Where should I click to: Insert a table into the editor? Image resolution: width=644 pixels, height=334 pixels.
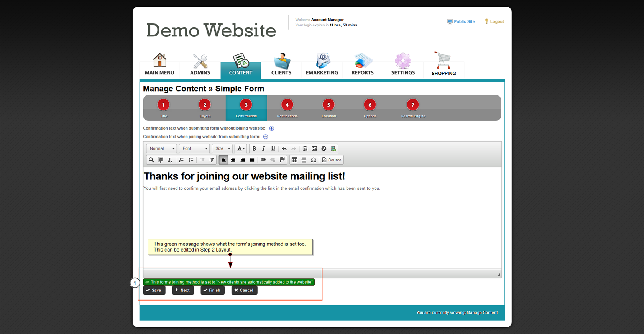294,160
